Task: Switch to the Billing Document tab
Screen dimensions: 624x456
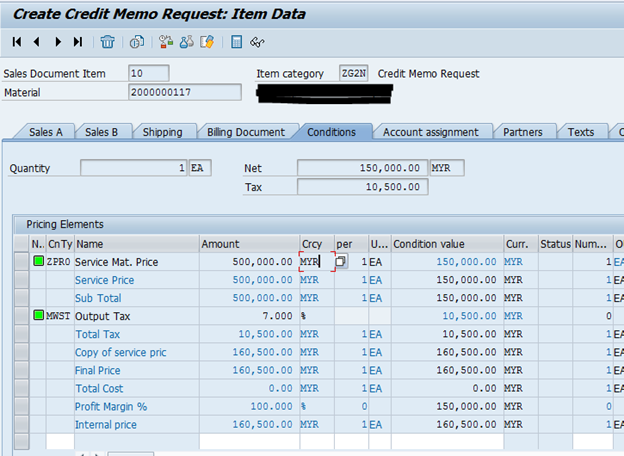Action: coord(245,132)
